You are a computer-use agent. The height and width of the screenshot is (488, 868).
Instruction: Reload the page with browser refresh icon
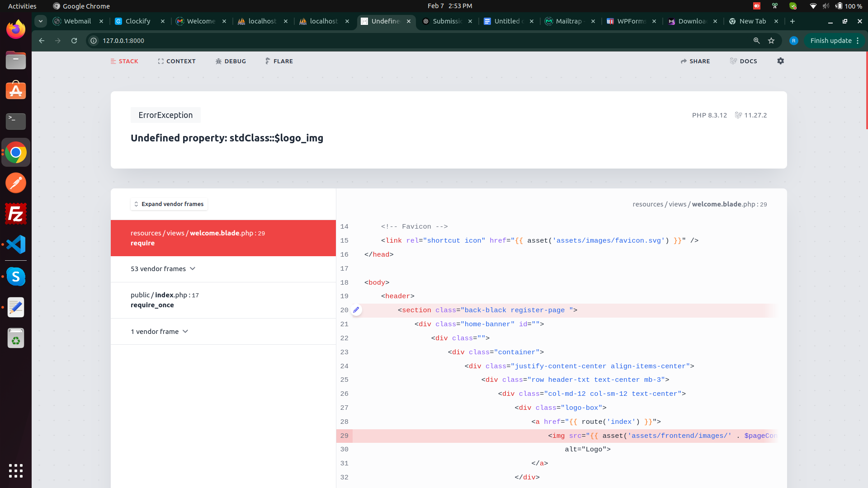pyautogui.click(x=74, y=41)
